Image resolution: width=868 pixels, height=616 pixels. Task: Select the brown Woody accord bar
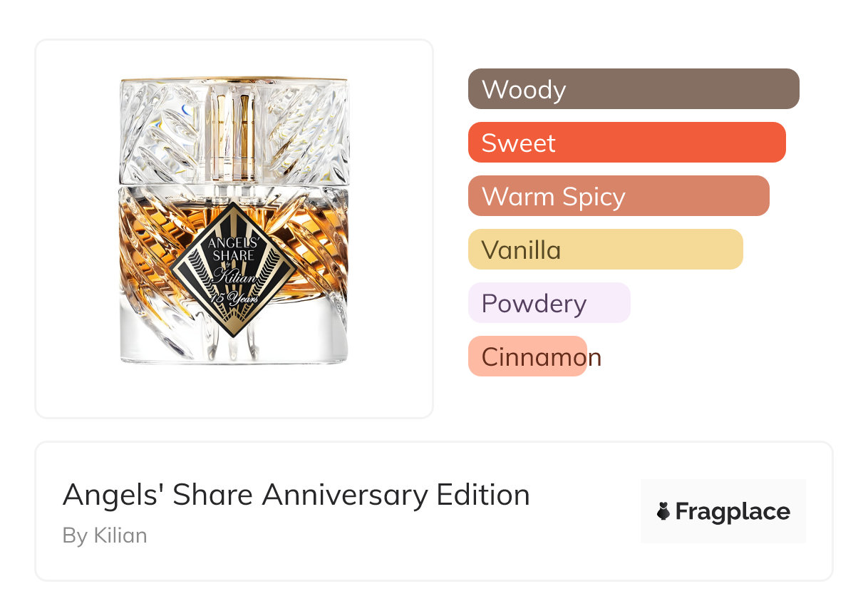click(633, 89)
